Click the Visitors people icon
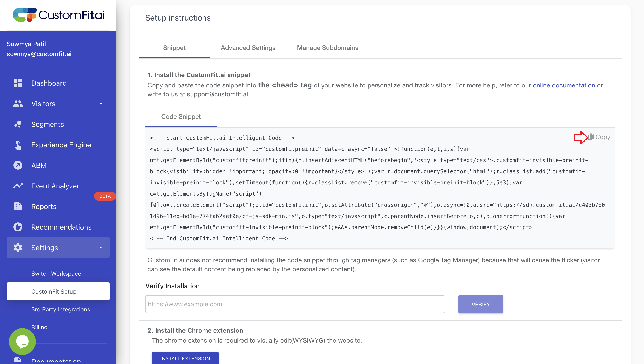 [18, 104]
